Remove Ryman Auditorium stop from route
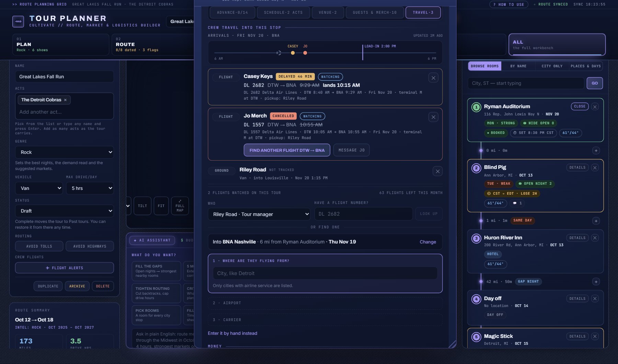This screenshot has width=618, height=364. [x=595, y=107]
